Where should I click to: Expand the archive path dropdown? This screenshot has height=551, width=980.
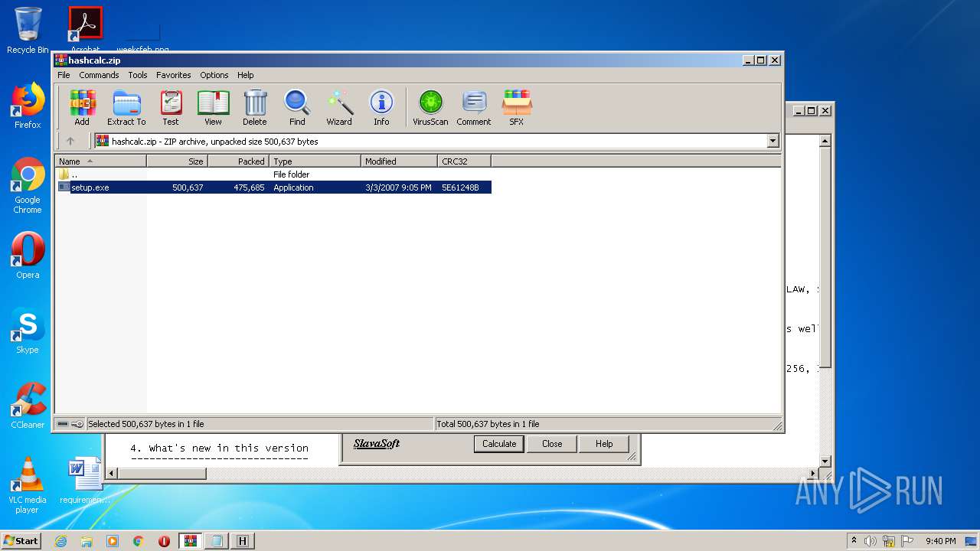point(773,141)
